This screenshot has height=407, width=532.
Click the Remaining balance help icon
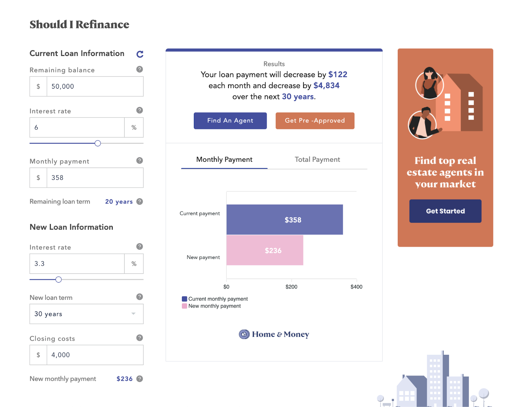(140, 69)
